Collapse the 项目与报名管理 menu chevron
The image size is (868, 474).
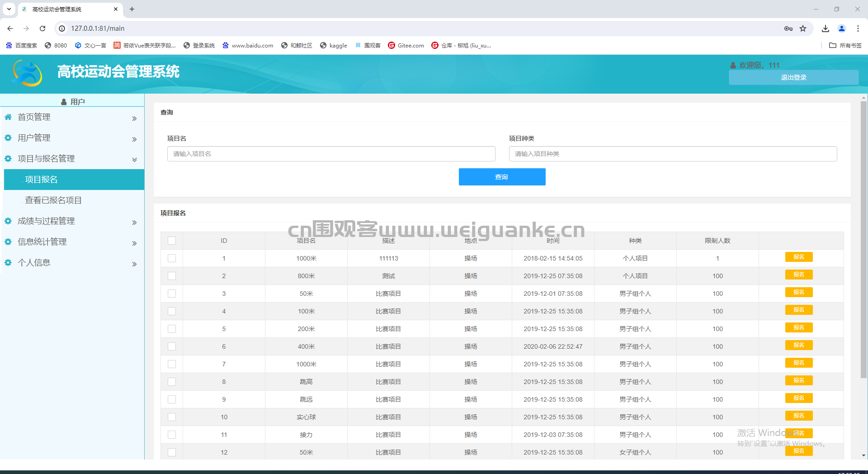pyautogui.click(x=134, y=160)
